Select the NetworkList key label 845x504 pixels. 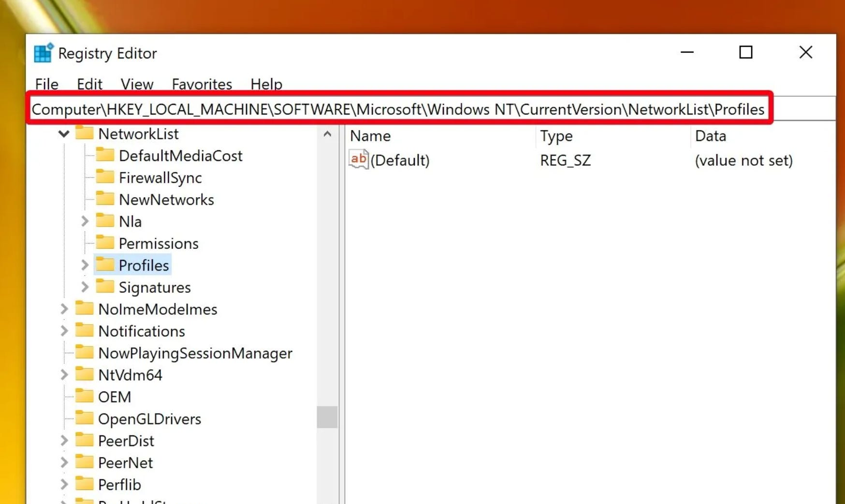pos(138,134)
